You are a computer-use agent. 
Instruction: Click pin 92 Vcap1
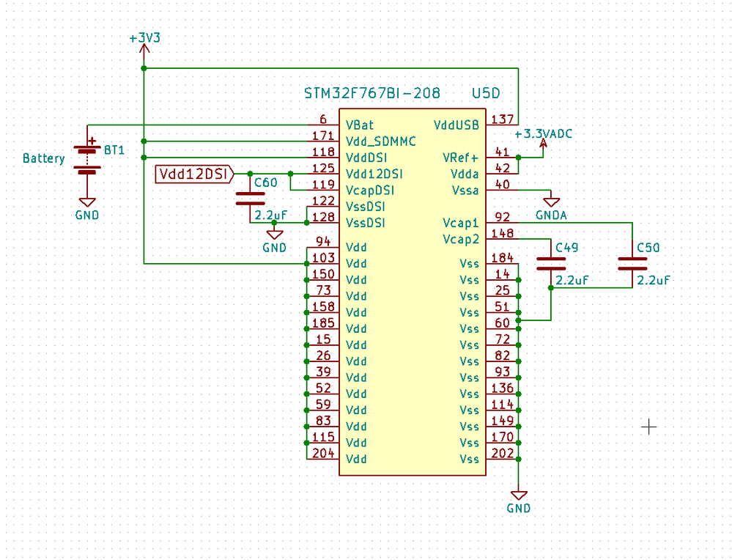(502, 222)
